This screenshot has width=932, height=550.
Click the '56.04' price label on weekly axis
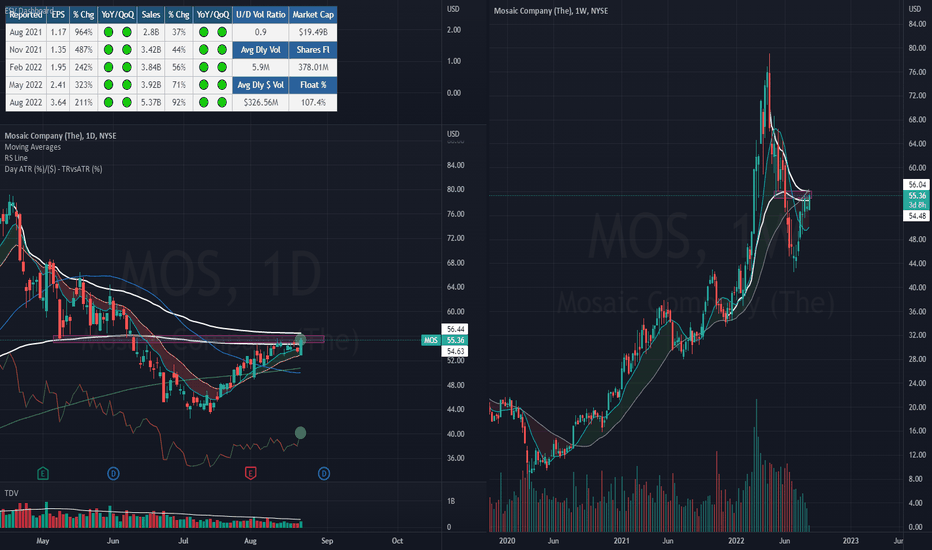coord(917,184)
